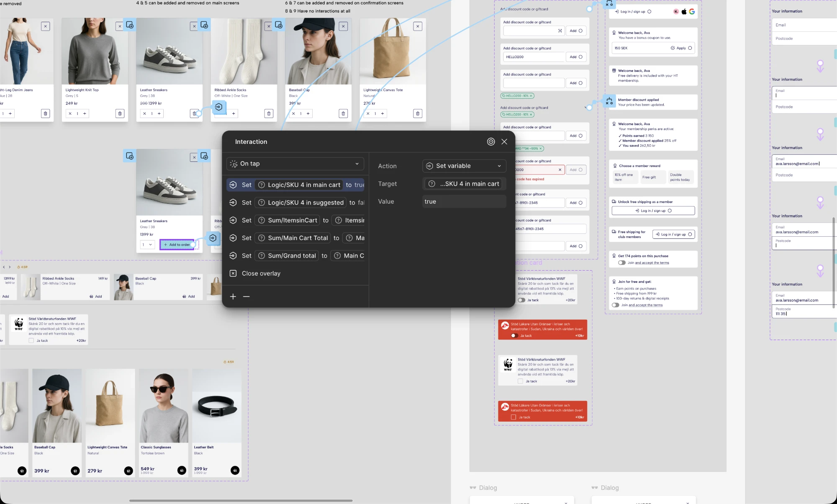The image size is (837, 504).
Task: Remove the selected action with the minus button
Action: [246, 297]
